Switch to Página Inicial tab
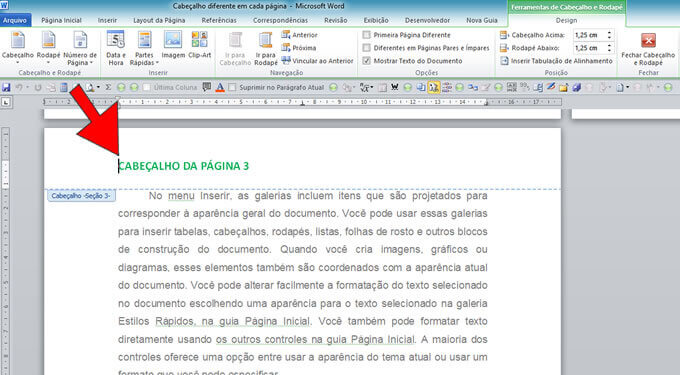680x375 pixels. pos(61,20)
